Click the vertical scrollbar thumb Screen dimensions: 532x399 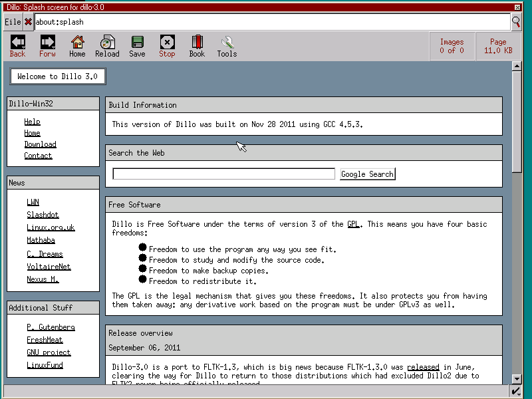tap(517, 122)
